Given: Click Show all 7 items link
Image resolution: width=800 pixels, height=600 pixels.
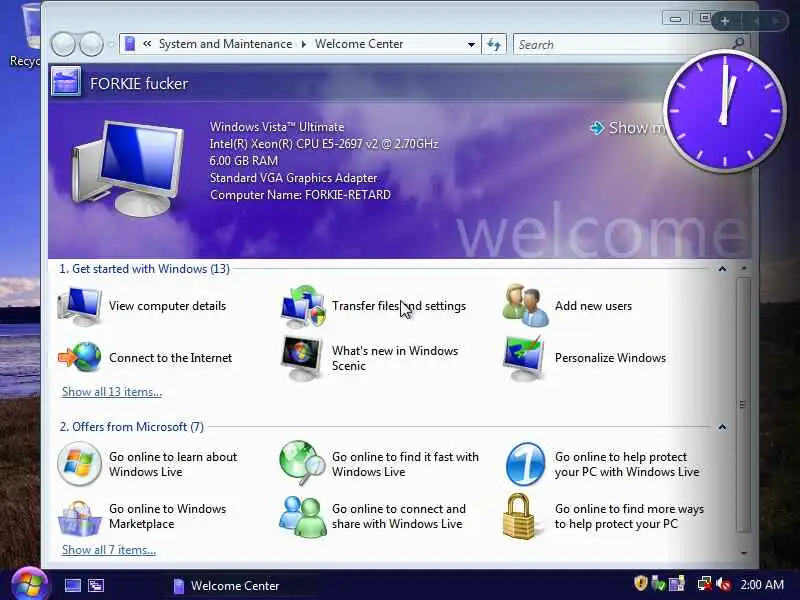Looking at the screenshot, I should pyautogui.click(x=109, y=550).
